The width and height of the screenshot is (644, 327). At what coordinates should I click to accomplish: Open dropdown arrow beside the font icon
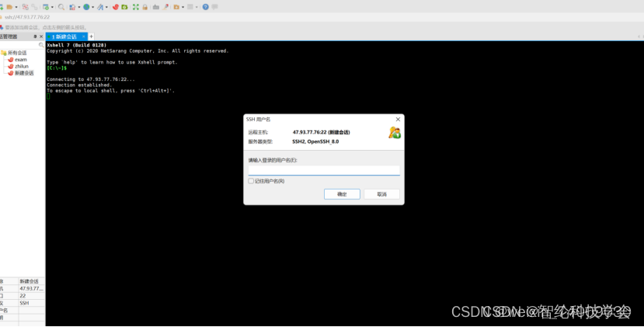tap(106, 7)
